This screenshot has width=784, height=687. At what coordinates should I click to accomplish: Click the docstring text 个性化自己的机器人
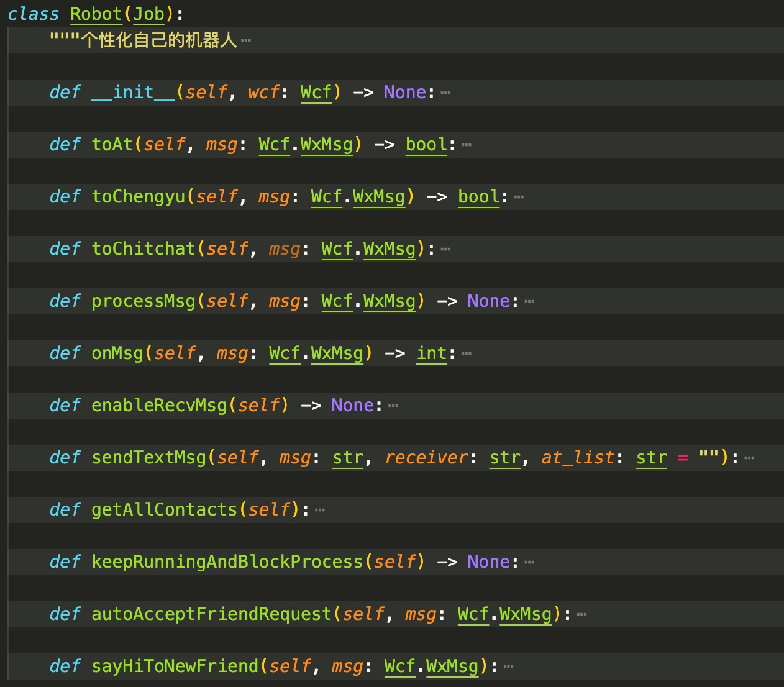click(x=159, y=40)
